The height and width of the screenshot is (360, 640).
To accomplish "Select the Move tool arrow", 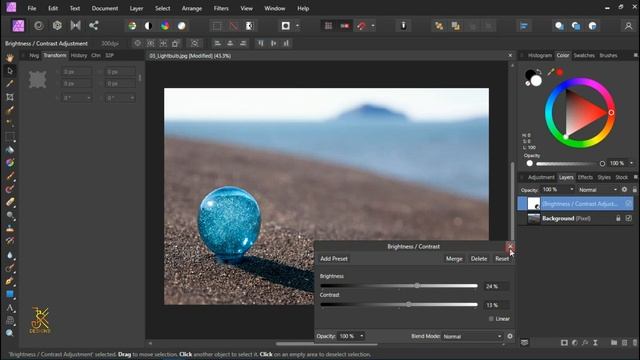I will pyautogui.click(x=10, y=71).
